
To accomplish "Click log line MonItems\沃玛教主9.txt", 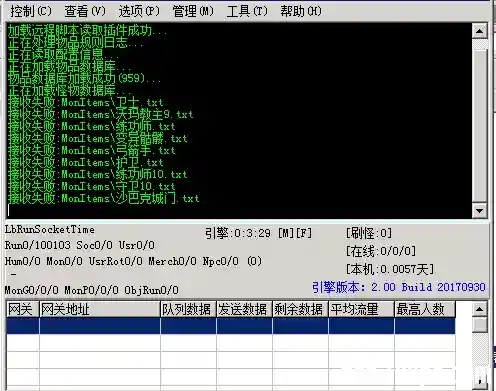I will pos(101,115).
